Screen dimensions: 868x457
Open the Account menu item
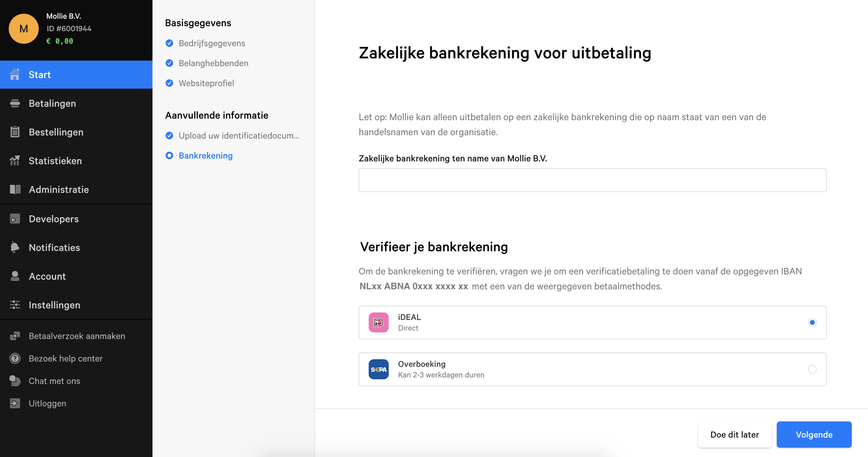pyautogui.click(x=76, y=276)
